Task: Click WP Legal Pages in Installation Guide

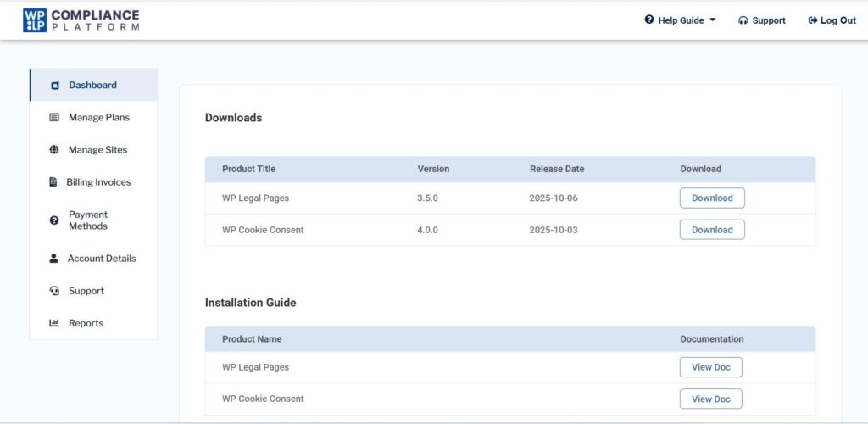Action: coord(256,367)
